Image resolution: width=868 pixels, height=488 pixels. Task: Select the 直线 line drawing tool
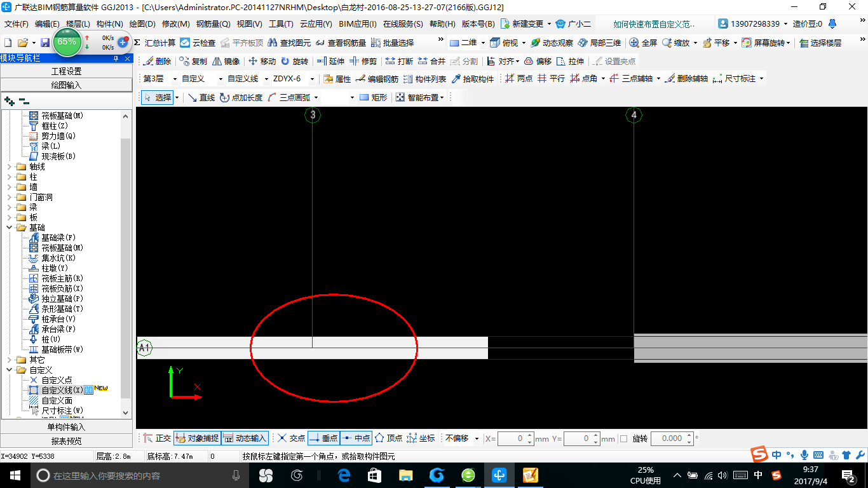pyautogui.click(x=201, y=98)
